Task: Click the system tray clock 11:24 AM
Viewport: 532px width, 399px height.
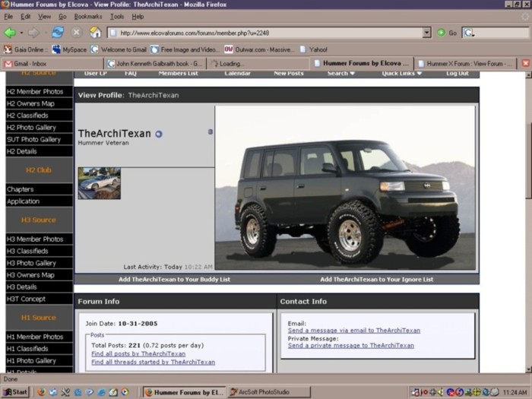Action: point(515,393)
